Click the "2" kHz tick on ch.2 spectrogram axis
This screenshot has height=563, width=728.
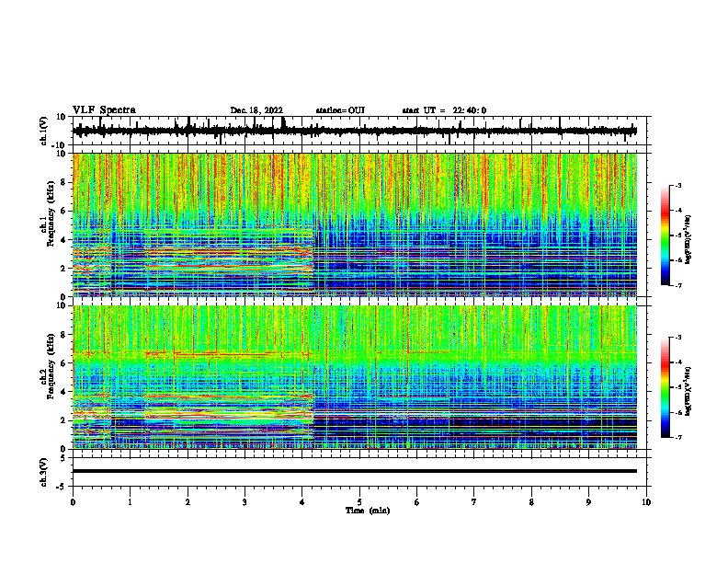tap(64, 420)
